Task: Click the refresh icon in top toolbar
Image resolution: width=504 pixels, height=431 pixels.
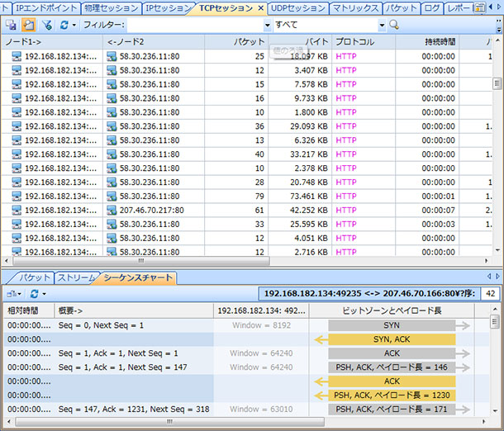Action: [x=64, y=25]
